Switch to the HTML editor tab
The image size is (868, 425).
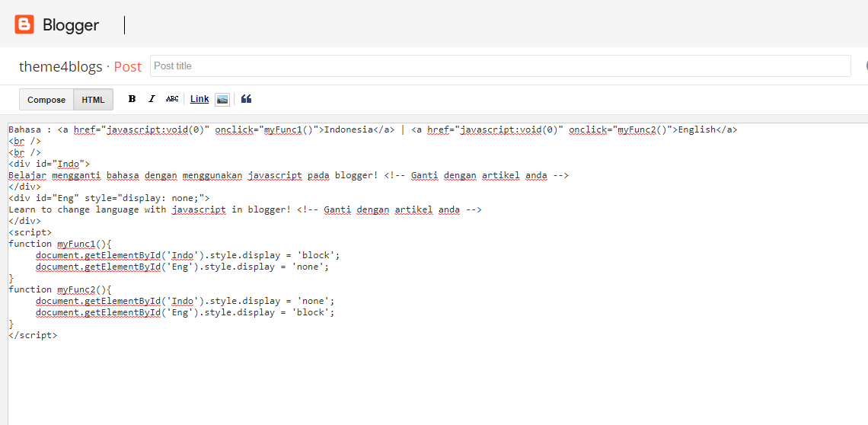click(x=93, y=100)
